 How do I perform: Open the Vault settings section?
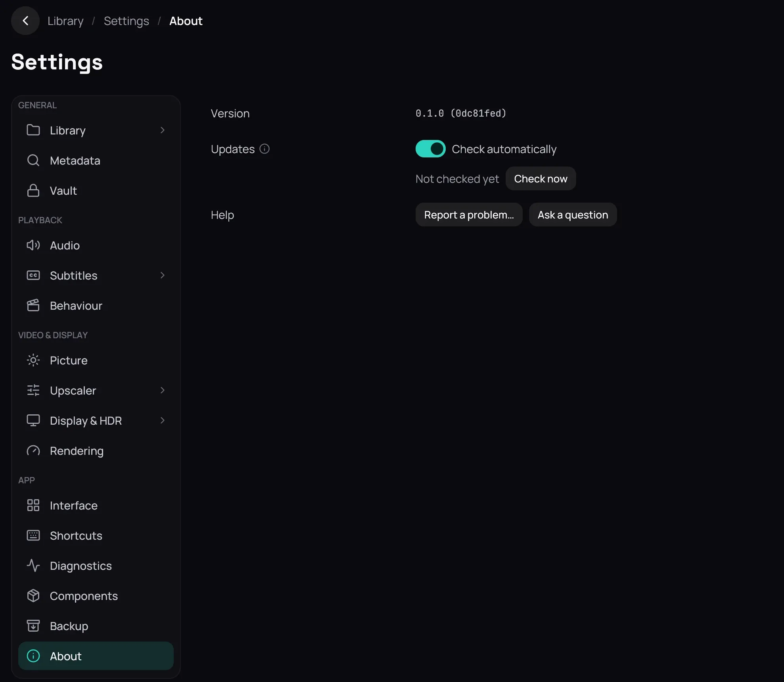[96, 190]
